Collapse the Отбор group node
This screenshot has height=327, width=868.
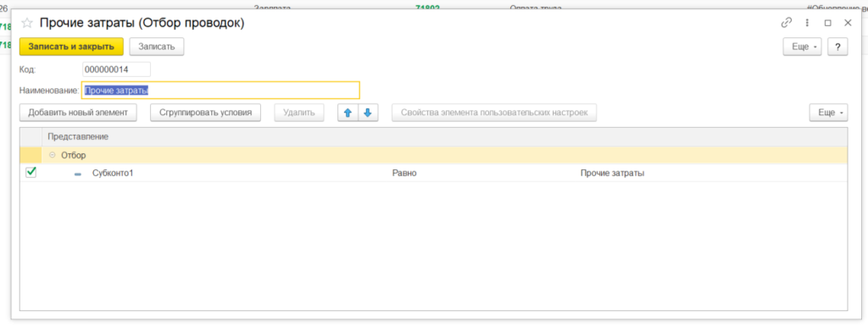[53, 156]
